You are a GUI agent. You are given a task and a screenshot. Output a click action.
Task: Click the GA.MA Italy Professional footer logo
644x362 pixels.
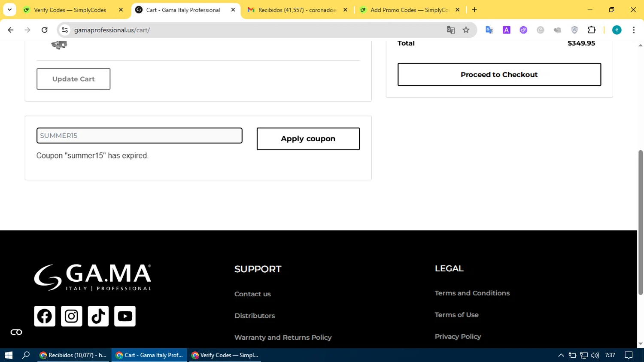click(x=93, y=277)
